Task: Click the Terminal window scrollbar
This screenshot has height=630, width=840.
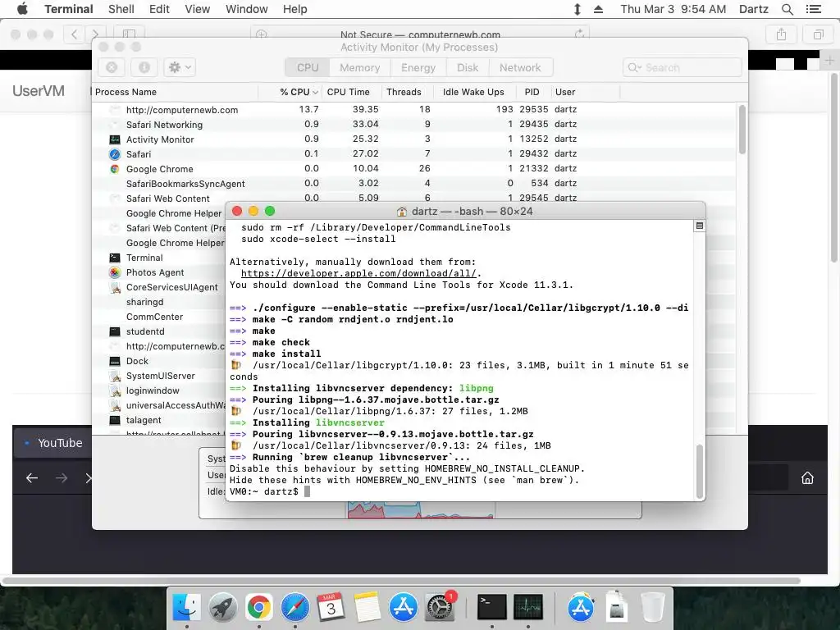Action: pos(699,472)
